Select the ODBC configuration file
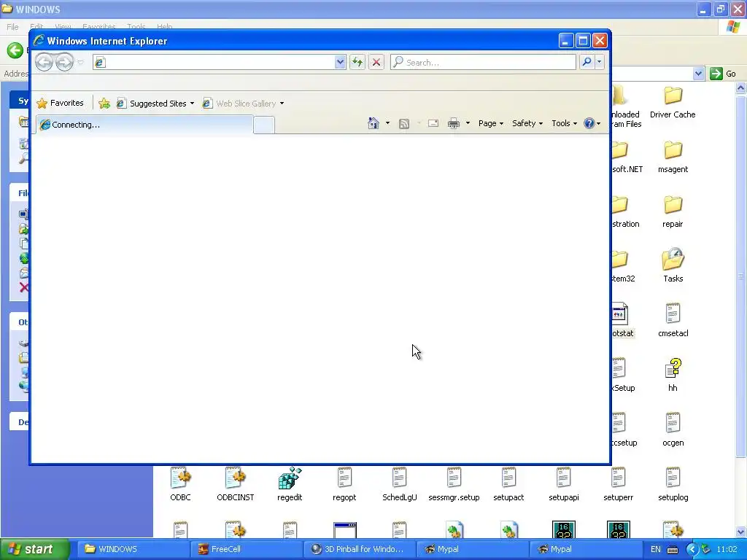747x560 pixels. [x=180, y=485]
